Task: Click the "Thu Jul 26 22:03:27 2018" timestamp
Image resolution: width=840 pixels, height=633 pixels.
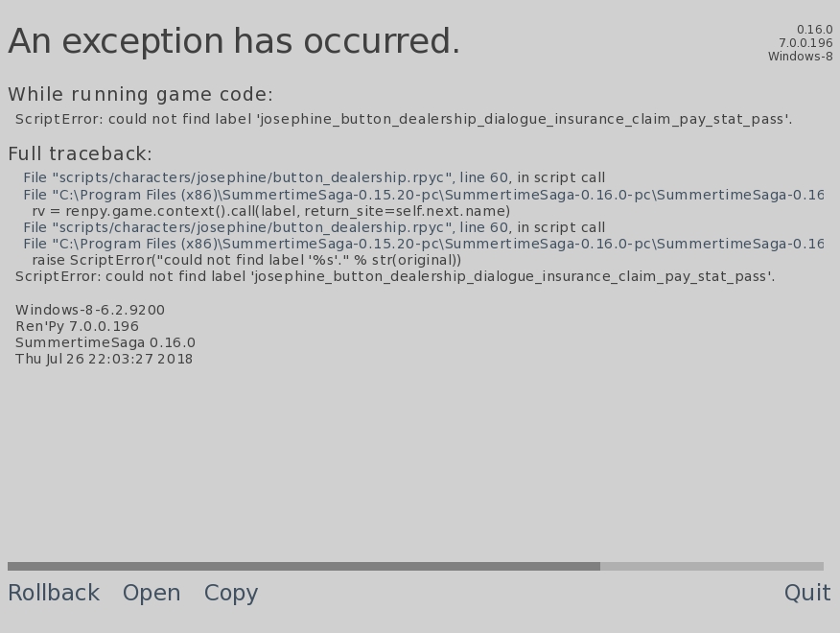Action: click(x=104, y=359)
